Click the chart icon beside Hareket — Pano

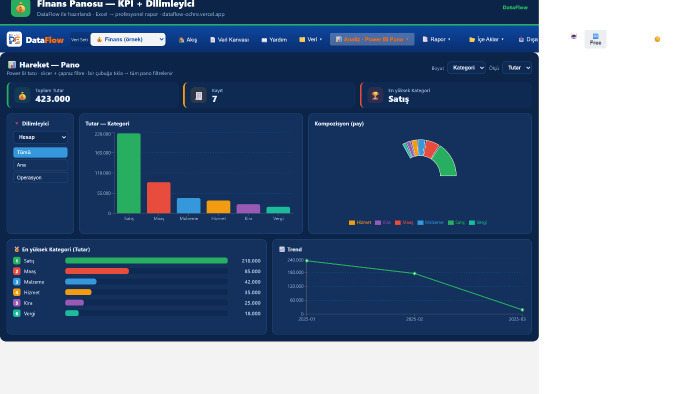[x=12, y=65]
